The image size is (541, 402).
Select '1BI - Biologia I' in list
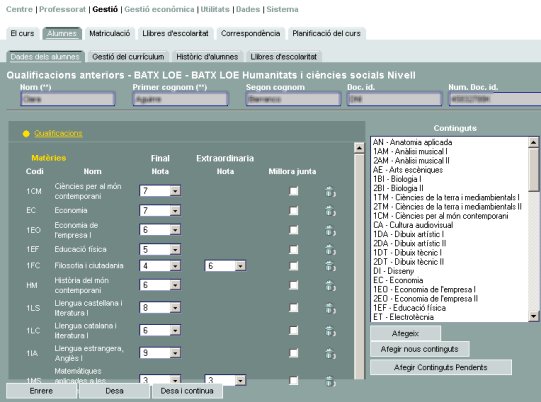click(397, 179)
